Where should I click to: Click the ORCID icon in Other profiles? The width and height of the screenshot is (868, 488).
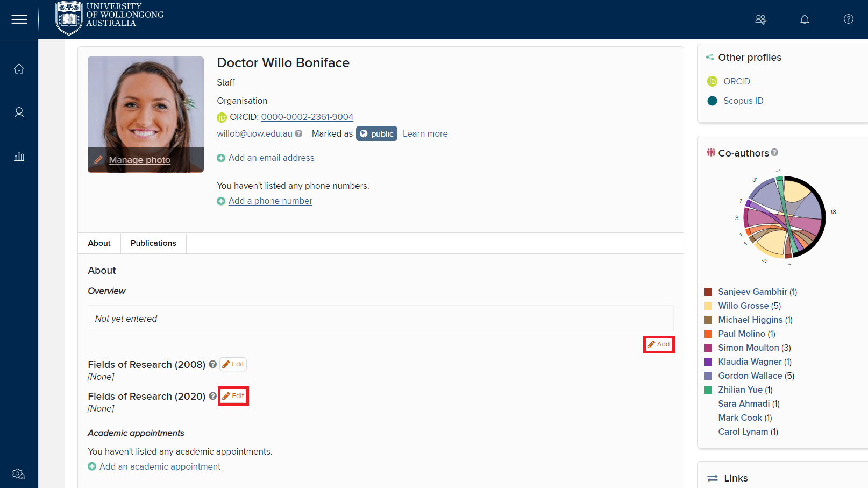[712, 81]
